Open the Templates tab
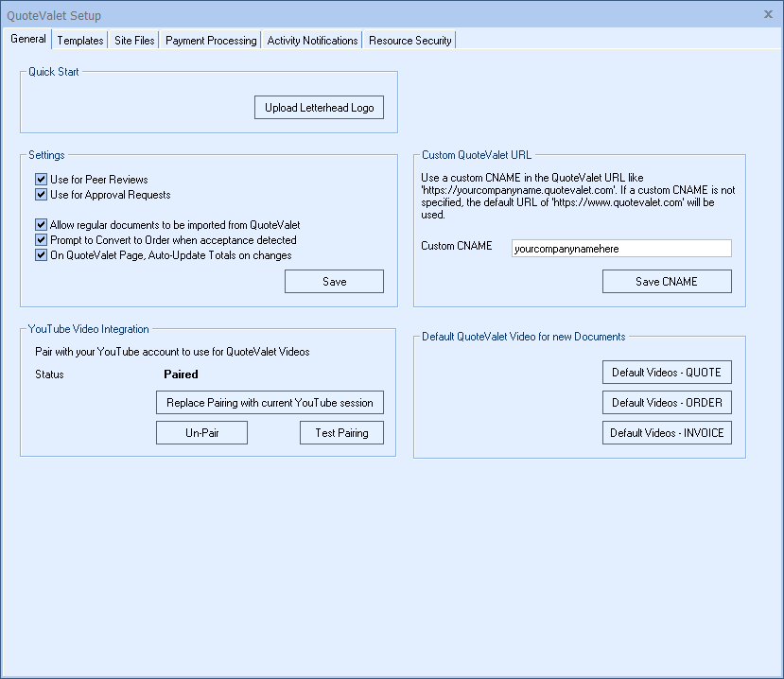Viewport: 784px width, 679px height. [x=80, y=41]
